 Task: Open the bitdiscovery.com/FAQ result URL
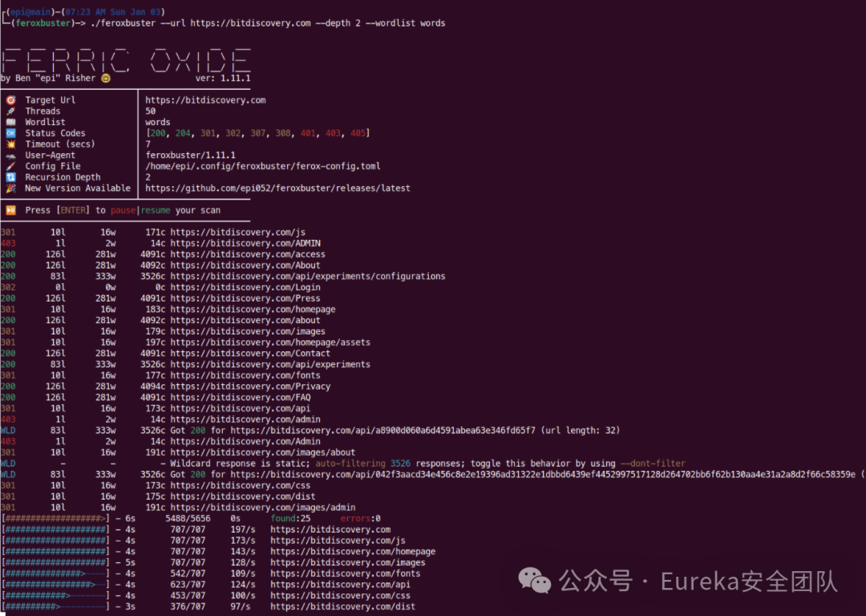coord(241,398)
